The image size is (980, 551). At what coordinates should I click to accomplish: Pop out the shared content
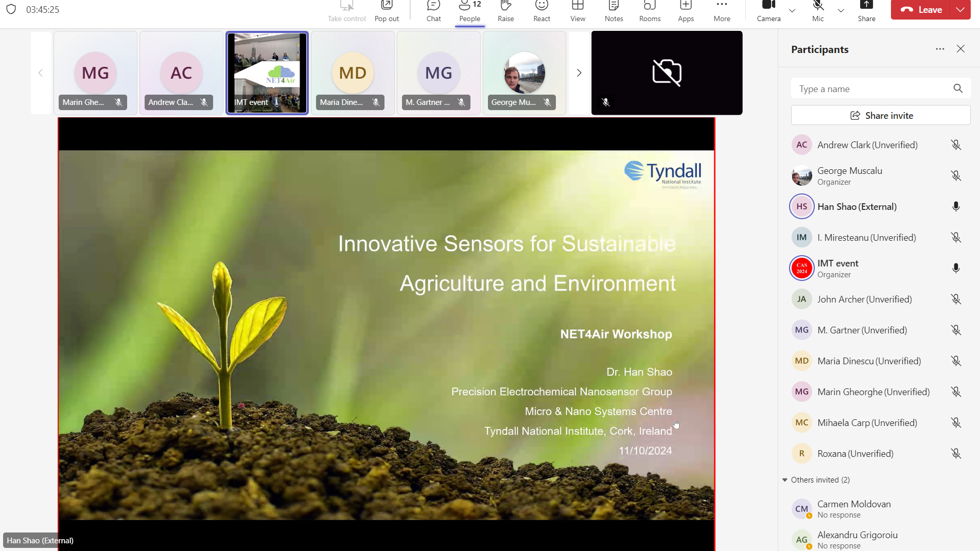point(387,11)
